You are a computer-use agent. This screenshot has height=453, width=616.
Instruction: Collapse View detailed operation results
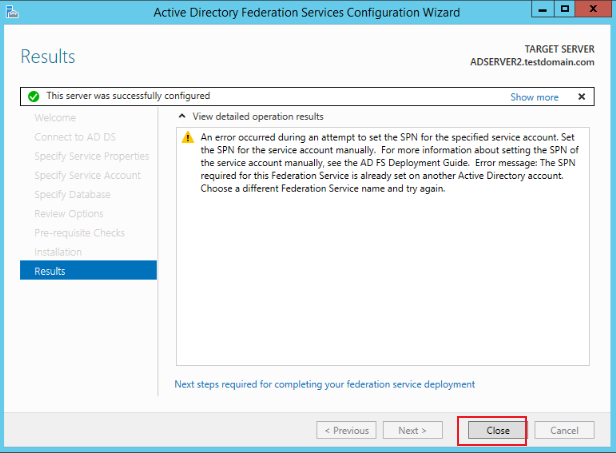[182, 116]
